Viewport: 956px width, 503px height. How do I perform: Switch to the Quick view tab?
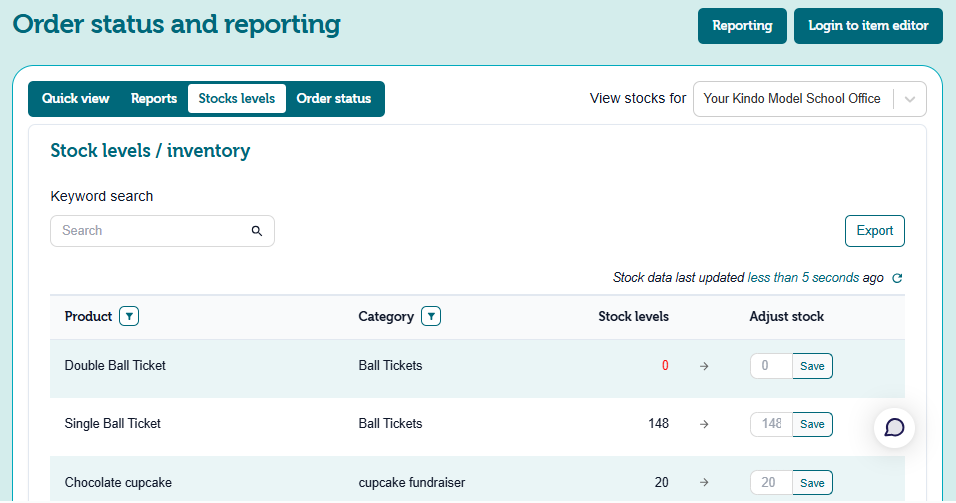pyautogui.click(x=76, y=99)
